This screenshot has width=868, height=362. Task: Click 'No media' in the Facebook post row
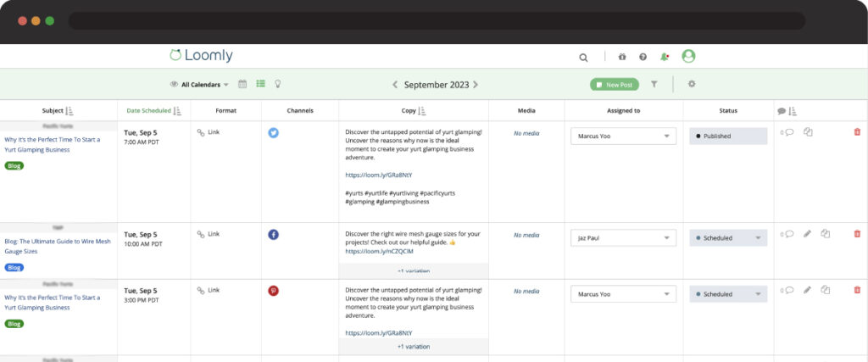click(526, 235)
